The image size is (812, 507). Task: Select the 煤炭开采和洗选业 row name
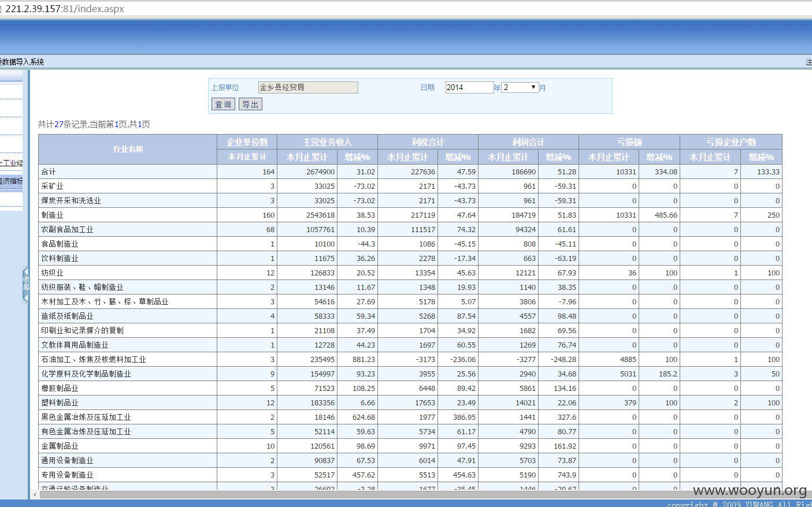pyautogui.click(x=71, y=200)
